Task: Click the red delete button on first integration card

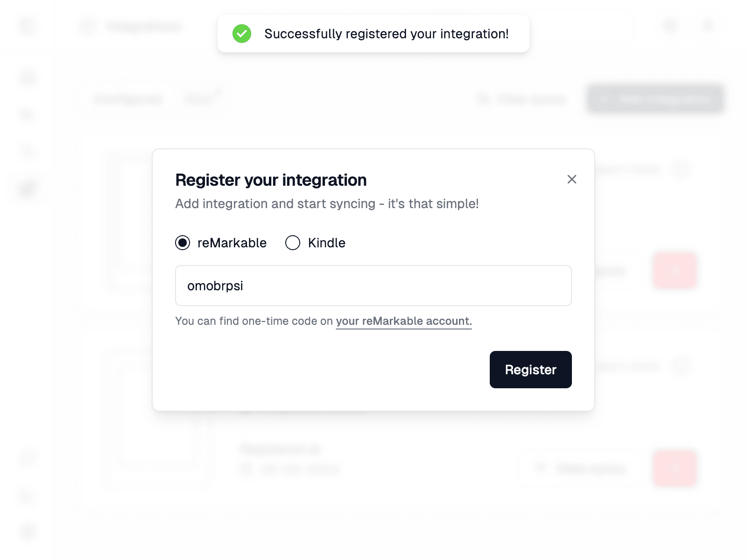Action: tap(675, 270)
